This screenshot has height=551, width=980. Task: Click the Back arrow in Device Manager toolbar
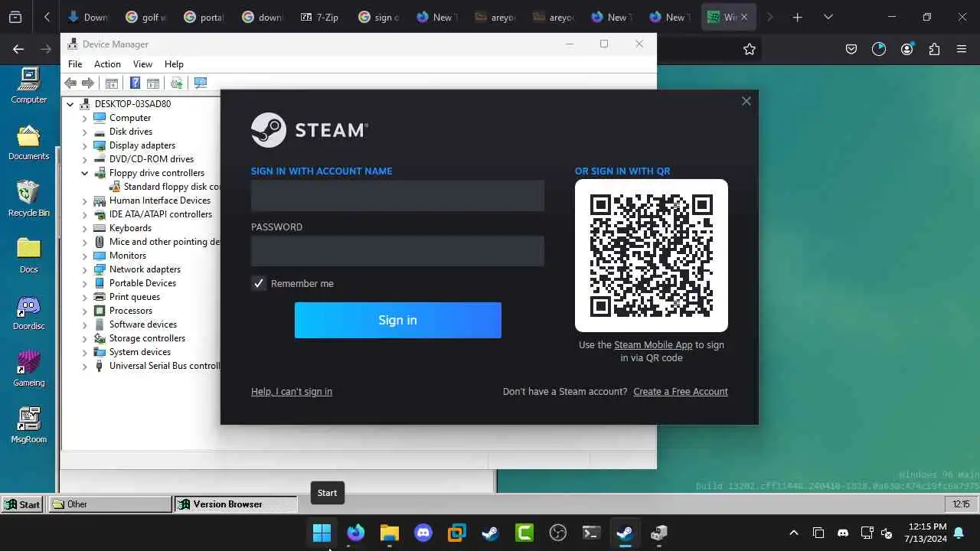[70, 83]
